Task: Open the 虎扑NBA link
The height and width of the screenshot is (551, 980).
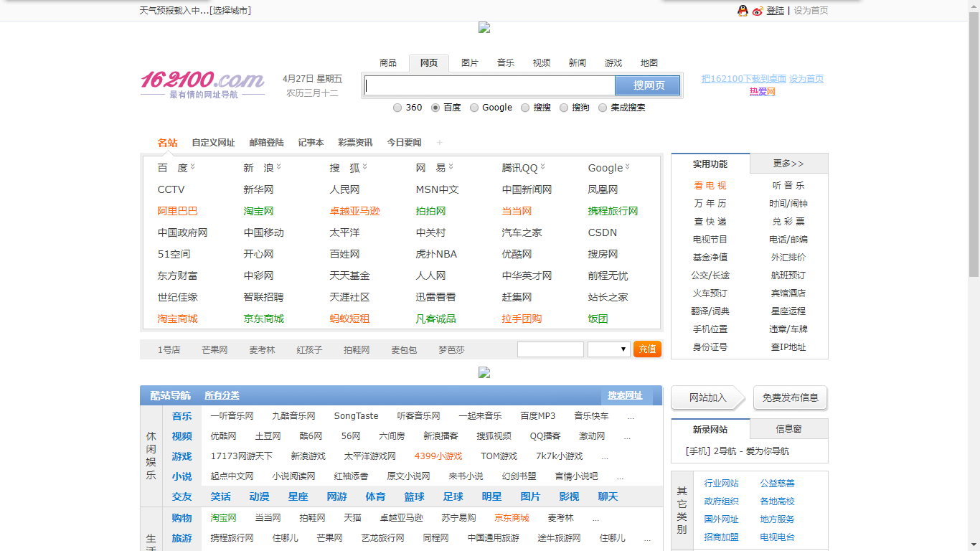Action: tap(436, 254)
